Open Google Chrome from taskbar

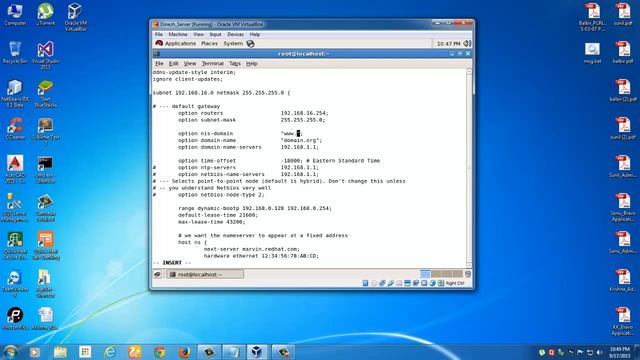tap(160, 352)
